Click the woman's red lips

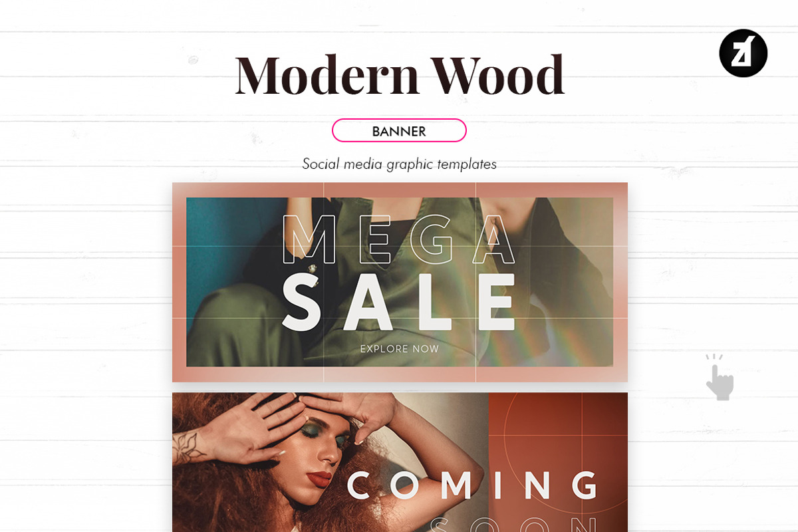click(319, 479)
